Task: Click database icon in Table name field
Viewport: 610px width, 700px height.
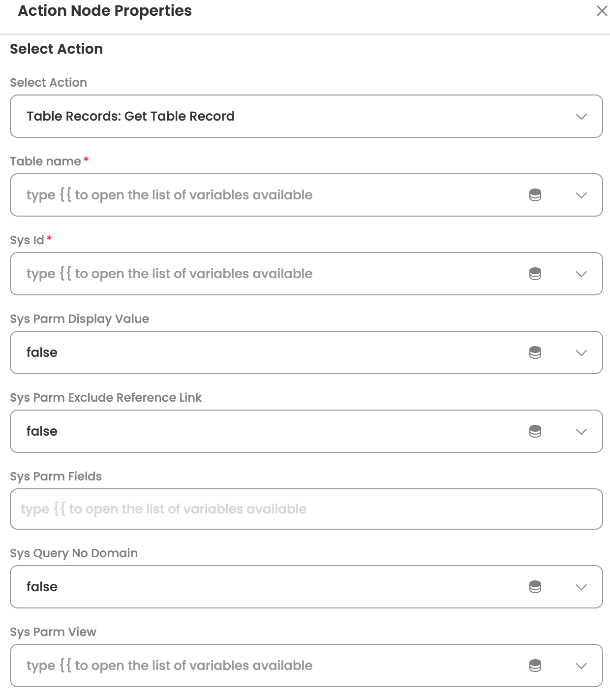Action: [x=535, y=195]
